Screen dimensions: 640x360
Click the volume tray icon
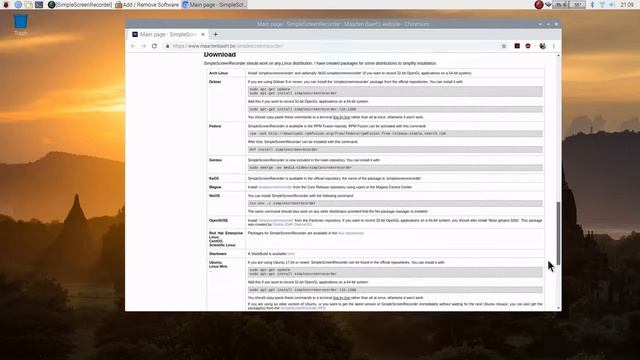(612, 4)
